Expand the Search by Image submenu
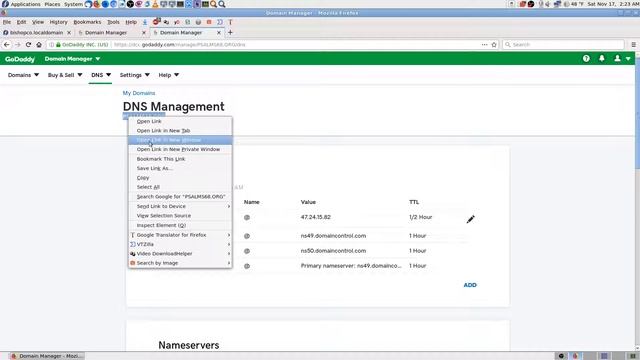This screenshot has width=640, height=360. point(180,263)
